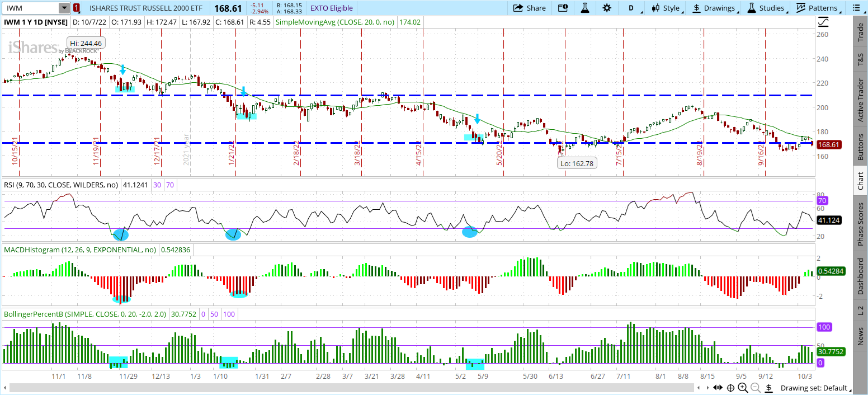Open the Studies menu

pos(766,8)
